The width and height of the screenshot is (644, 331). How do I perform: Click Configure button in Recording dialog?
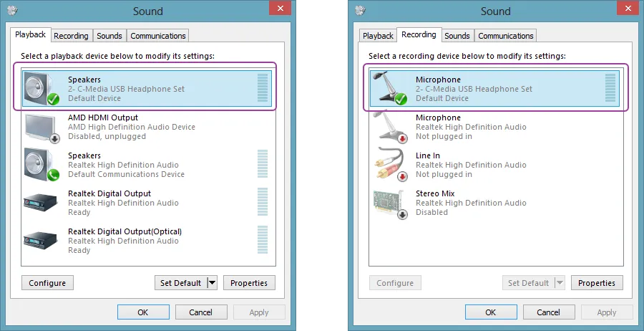(395, 283)
